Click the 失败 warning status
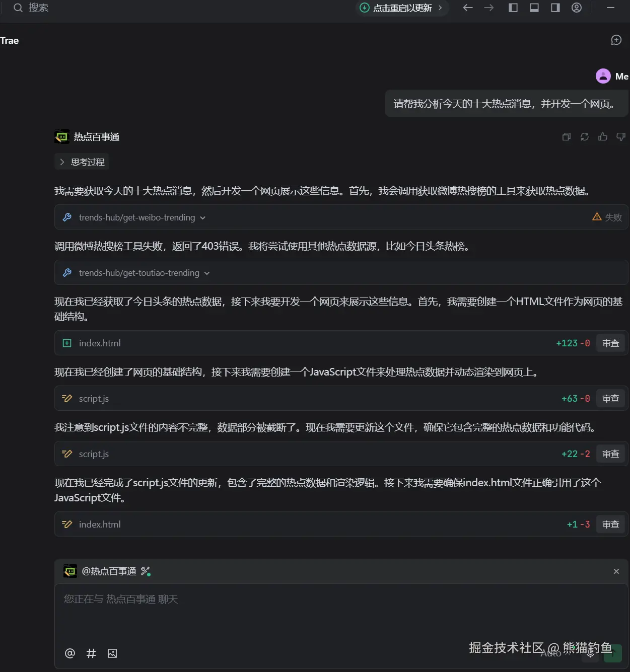Screen dimensions: 630x672 point(607,217)
